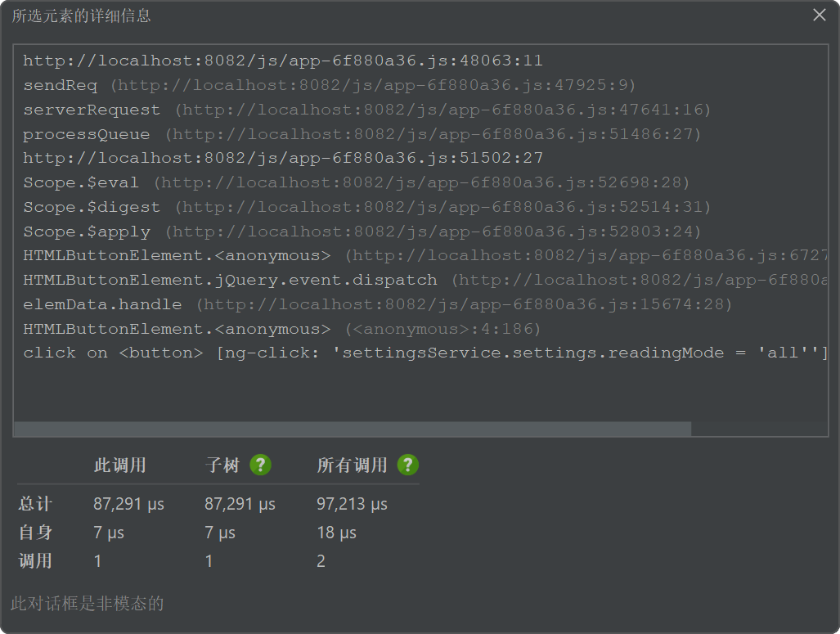Click the 子树 column header label

(222, 465)
